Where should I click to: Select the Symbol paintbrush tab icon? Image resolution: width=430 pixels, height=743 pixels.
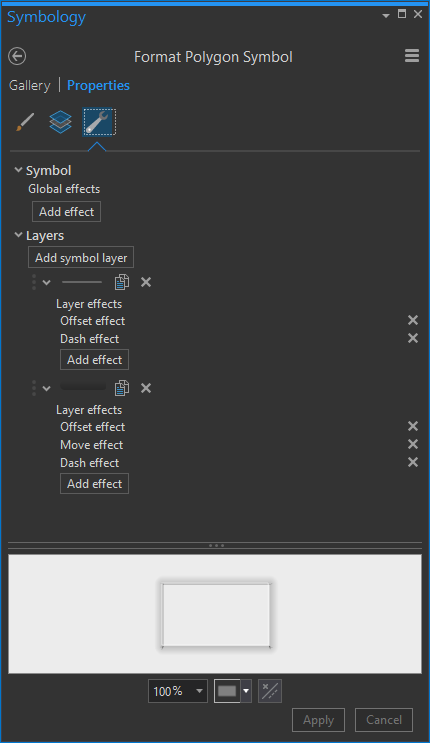25,122
